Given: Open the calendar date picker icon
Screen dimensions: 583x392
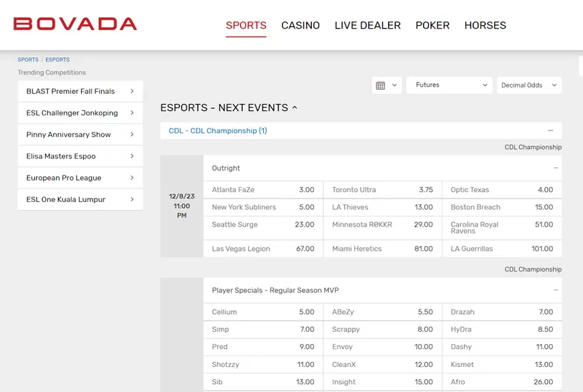Looking at the screenshot, I should [x=380, y=85].
